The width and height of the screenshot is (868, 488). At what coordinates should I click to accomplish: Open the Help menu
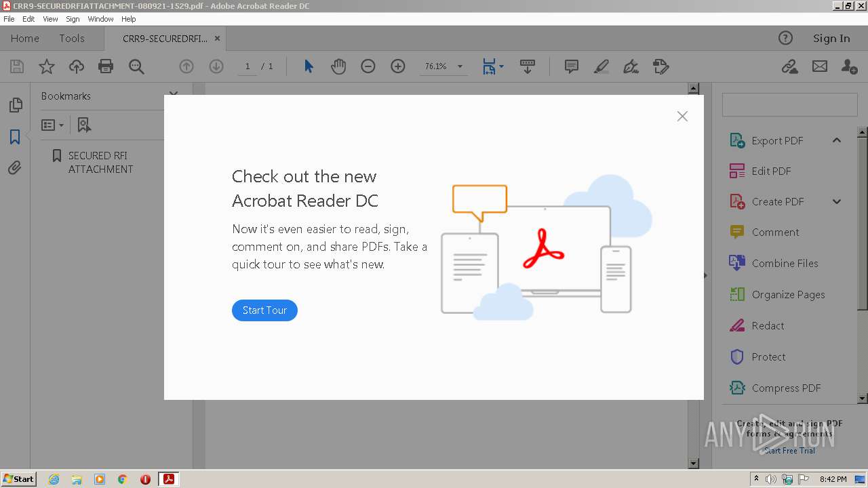click(x=129, y=19)
